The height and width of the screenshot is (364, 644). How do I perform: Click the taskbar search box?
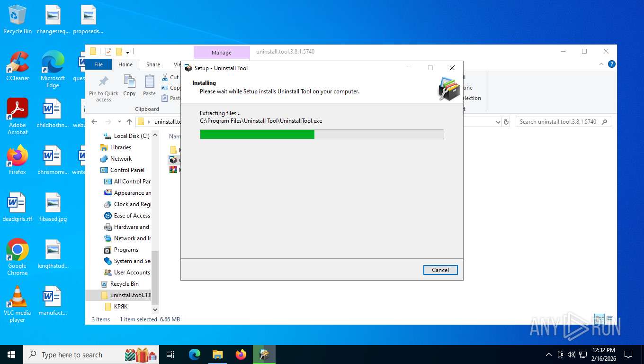click(x=92, y=355)
